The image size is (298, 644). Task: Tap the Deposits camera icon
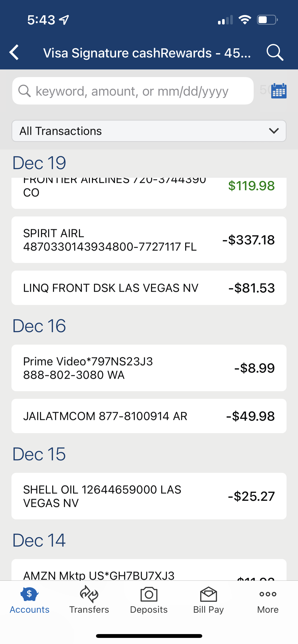(x=149, y=594)
